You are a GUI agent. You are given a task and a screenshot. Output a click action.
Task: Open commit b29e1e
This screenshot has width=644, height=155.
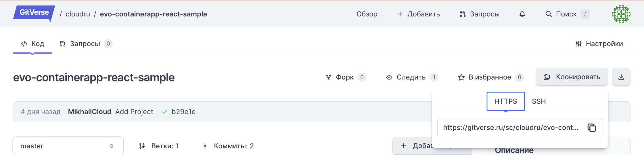(183, 112)
